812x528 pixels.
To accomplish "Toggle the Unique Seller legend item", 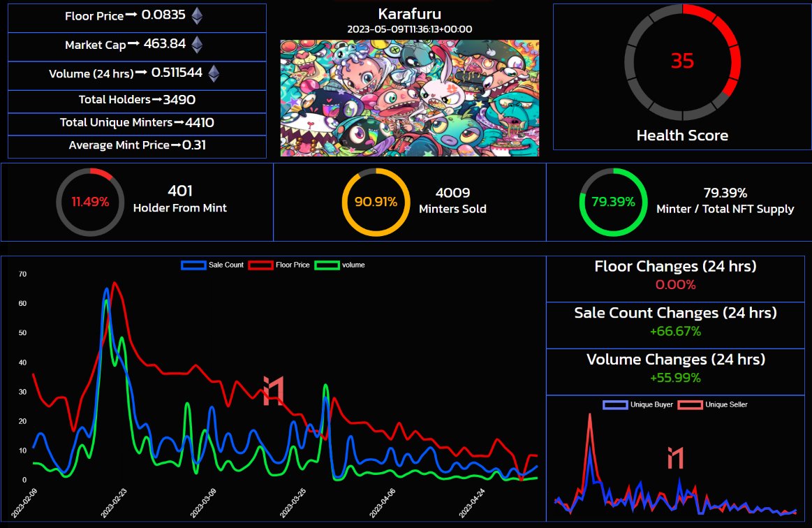I will click(x=713, y=404).
